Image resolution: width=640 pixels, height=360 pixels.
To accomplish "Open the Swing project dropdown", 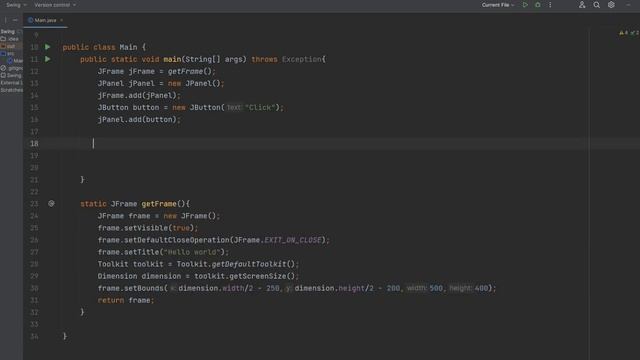I will coord(16,5).
